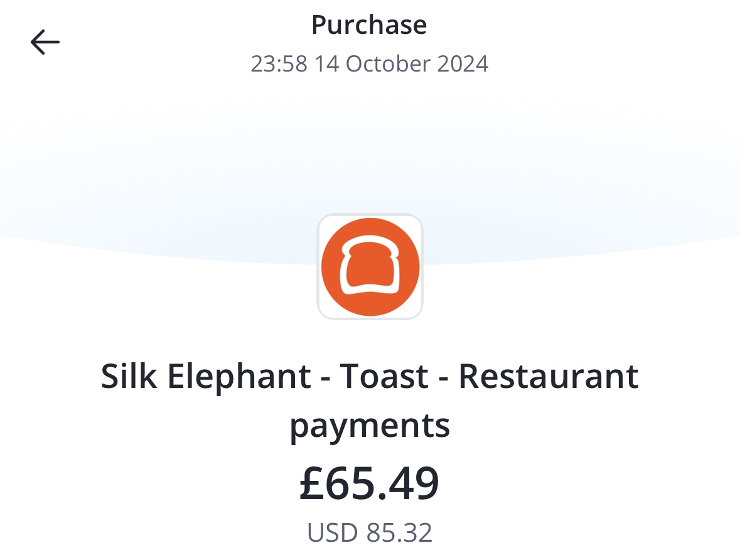Tap the back arrow icon
The height and width of the screenshot is (560, 740).
tap(45, 43)
